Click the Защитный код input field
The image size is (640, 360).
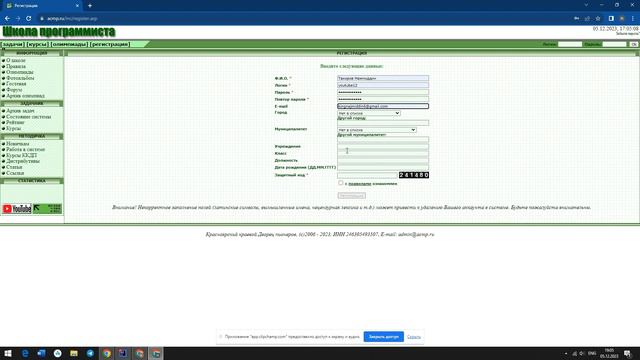(x=367, y=175)
